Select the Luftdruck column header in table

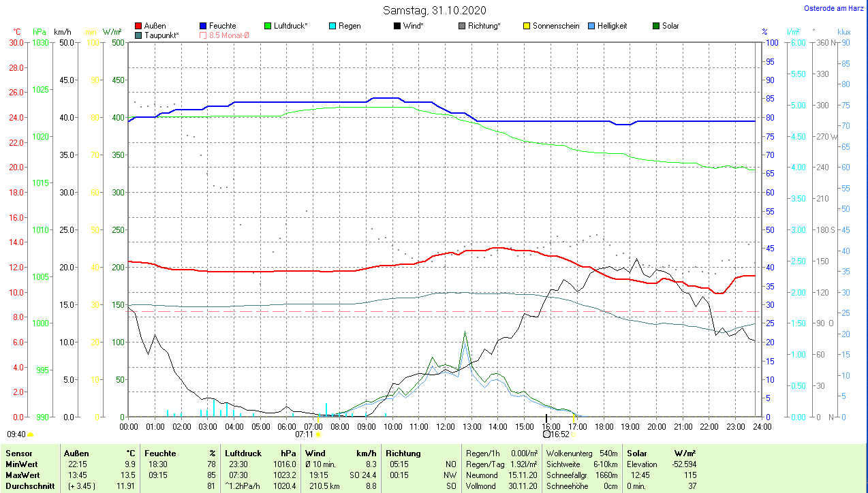[x=243, y=453]
